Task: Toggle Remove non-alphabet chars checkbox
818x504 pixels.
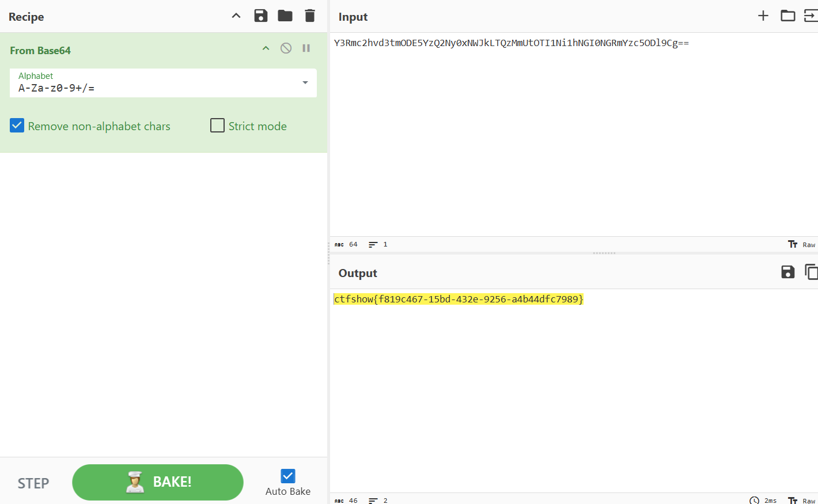Action: [x=17, y=126]
